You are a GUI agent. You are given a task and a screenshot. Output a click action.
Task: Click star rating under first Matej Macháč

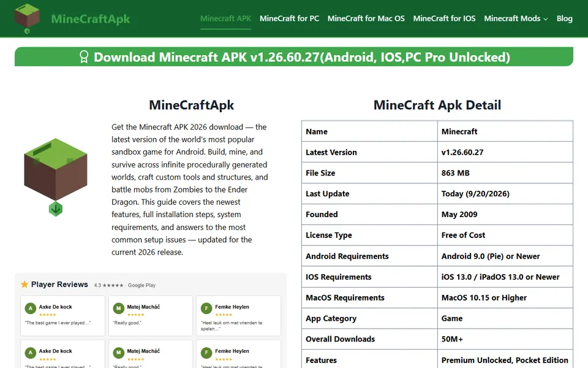[x=135, y=315]
